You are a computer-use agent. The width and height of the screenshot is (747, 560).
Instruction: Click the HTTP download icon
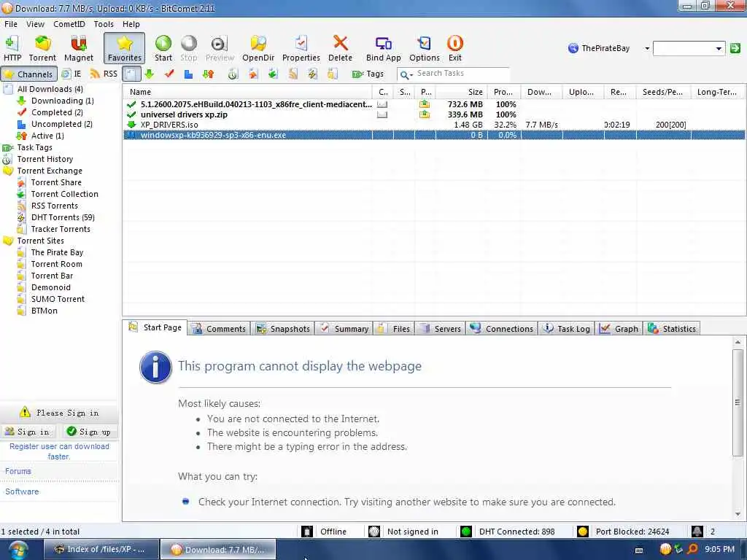pos(12,48)
